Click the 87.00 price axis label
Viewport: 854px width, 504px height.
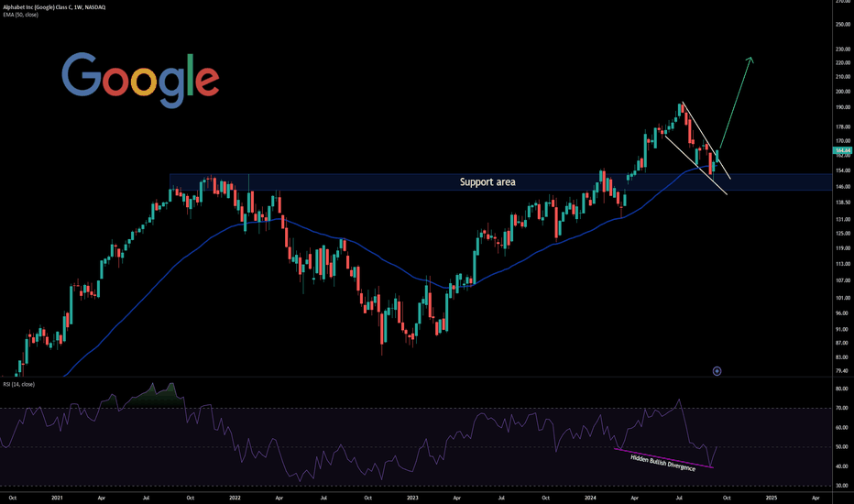point(843,343)
